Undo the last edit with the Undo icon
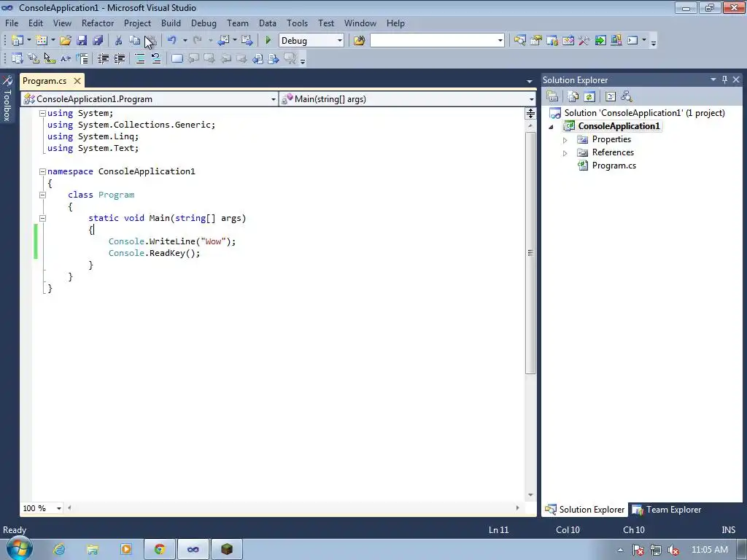The height and width of the screenshot is (560, 747). click(172, 41)
